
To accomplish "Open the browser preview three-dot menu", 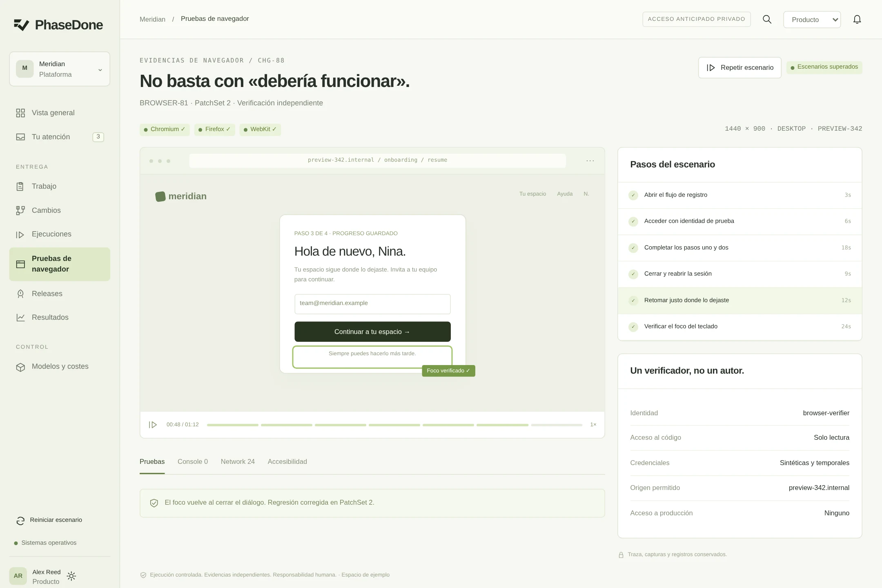I will (590, 161).
